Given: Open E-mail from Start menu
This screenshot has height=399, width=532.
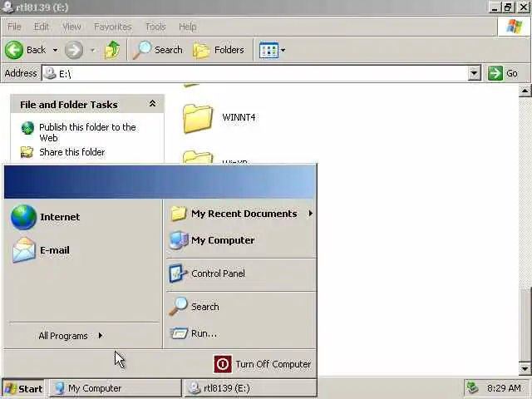Looking at the screenshot, I should pos(41,250).
